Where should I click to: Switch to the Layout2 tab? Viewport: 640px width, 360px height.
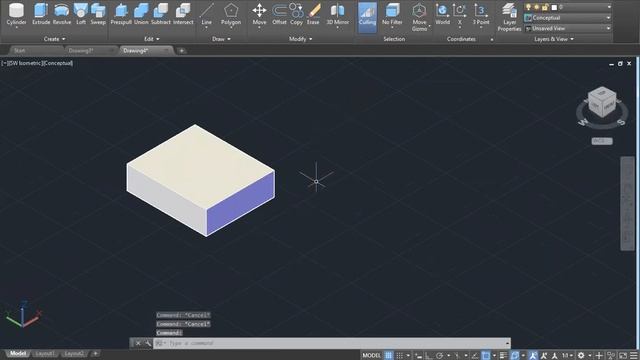74,353
